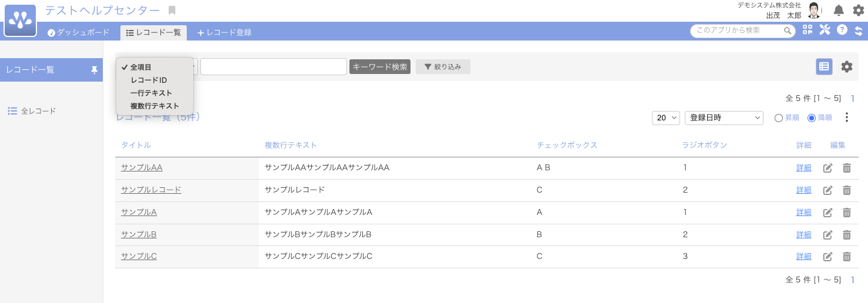Open the notifications bell
Viewport: 868px width, 303px height.
point(839,10)
